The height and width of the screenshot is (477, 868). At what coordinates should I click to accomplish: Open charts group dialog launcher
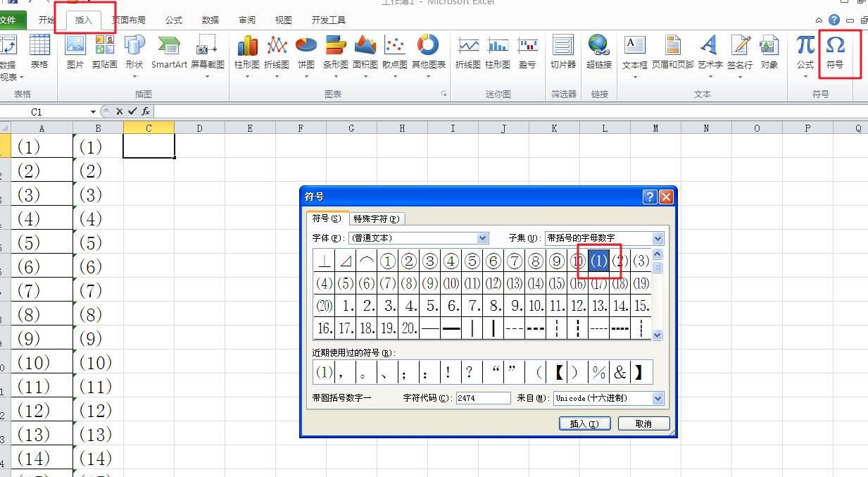[444, 94]
